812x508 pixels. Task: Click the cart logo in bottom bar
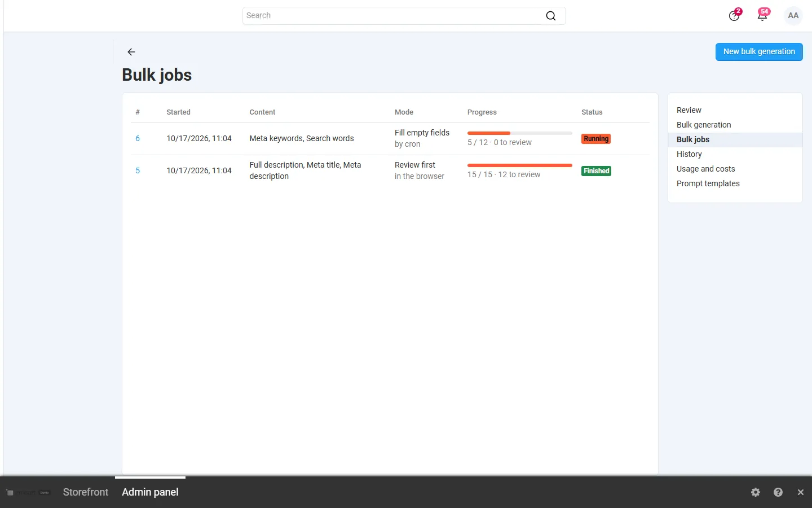point(28,493)
